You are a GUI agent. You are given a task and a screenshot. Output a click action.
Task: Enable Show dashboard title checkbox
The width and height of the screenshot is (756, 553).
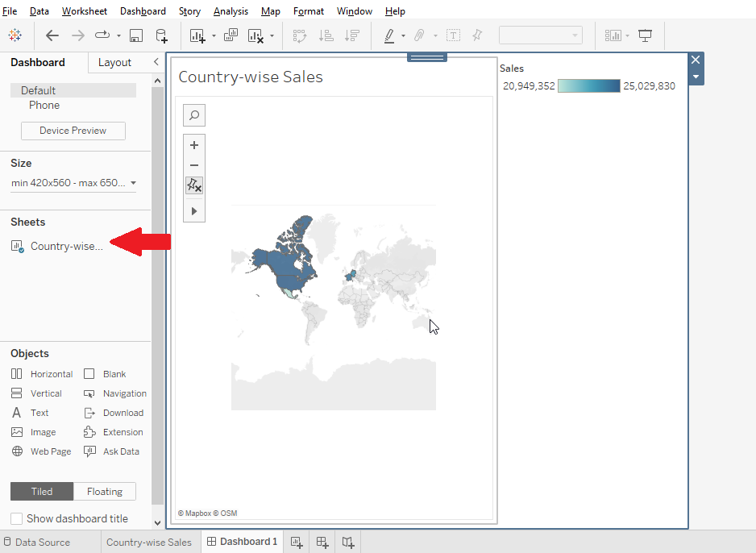click(16, 519)
